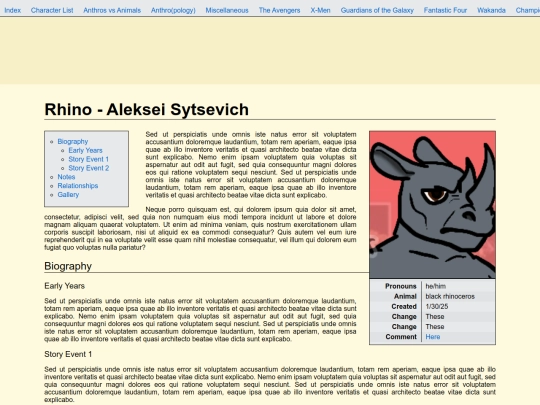Click the Pronouns label in infobox
Screen dimensions: 540x405
[x=401, y=286]
